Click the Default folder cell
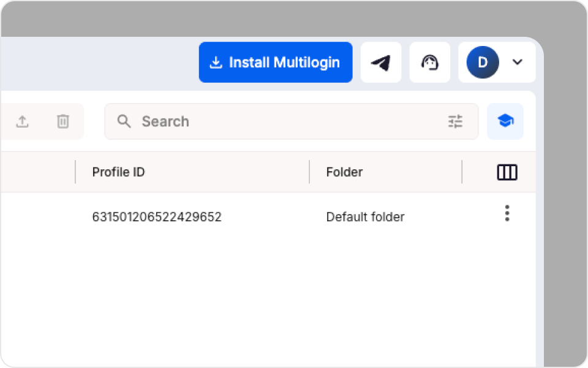 365,217
